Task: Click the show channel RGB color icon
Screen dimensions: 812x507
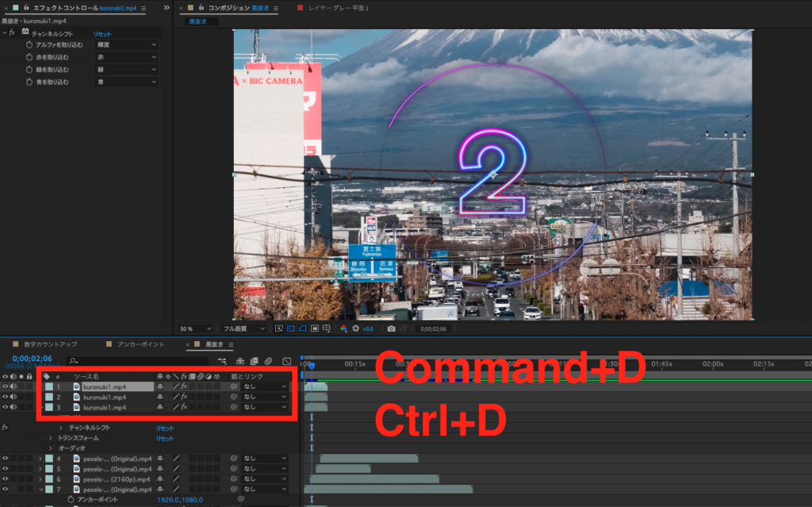Action: point(343,328)
